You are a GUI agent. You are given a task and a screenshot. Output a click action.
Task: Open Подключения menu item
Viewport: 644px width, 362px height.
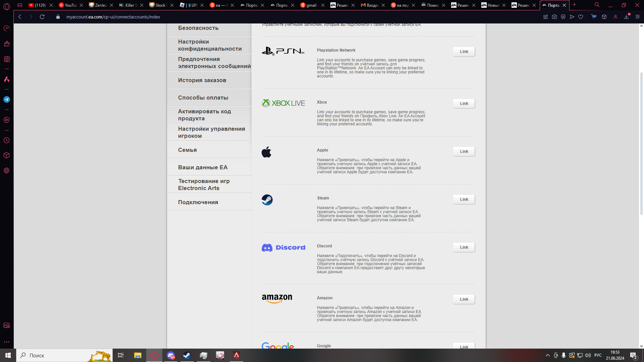point(209,202)
